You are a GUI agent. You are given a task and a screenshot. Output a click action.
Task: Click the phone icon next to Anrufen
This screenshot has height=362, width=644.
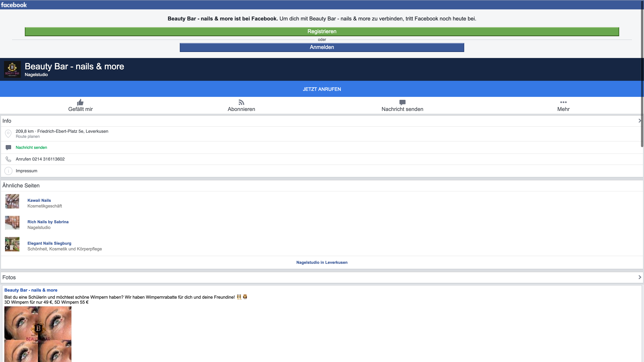click(8, 159)
